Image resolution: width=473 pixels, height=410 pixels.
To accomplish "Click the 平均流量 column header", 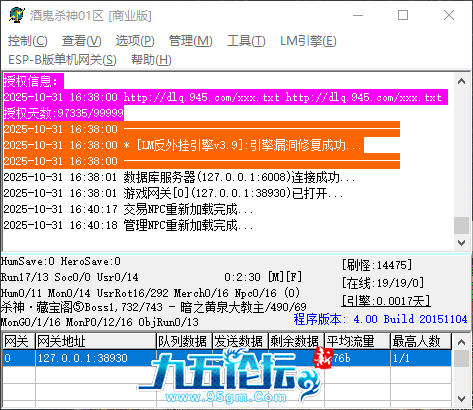I will (x=357, y=341).
